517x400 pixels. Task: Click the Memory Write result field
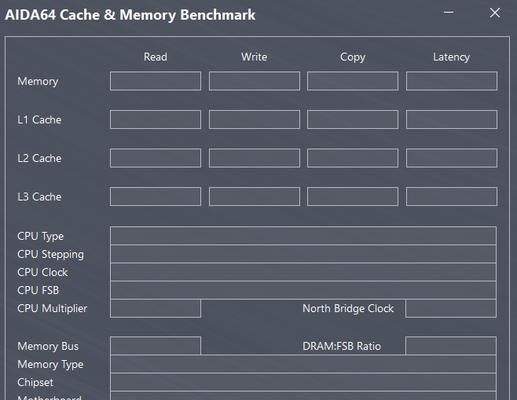(254, 81)
